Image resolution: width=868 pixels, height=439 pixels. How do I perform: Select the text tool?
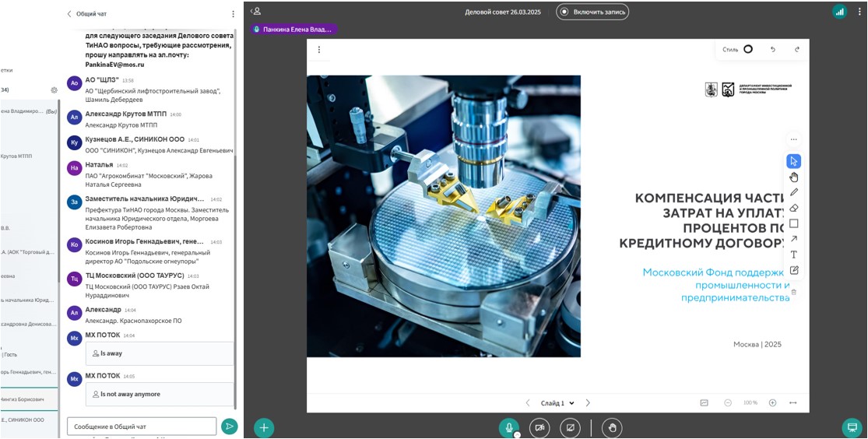pyautogui.click(x=793, y=255)
